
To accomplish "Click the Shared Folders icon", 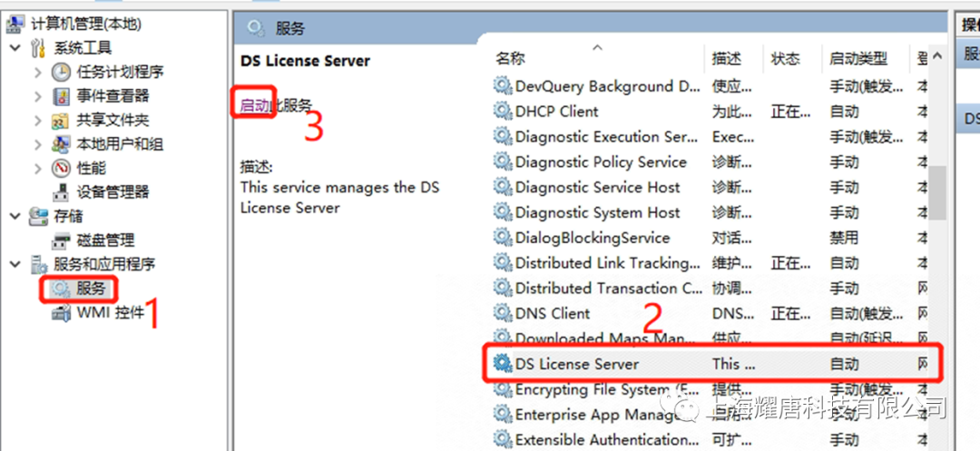I will [61, 121].
